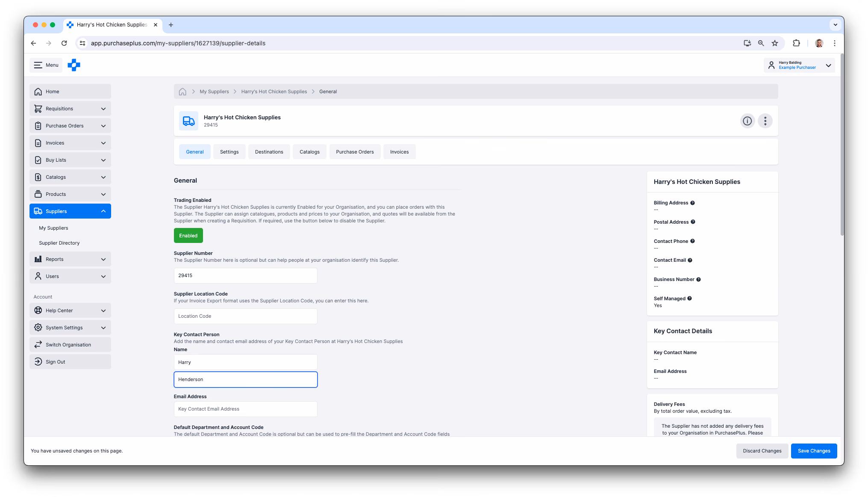Open Supplier Directory submenu item

(59, 243)
